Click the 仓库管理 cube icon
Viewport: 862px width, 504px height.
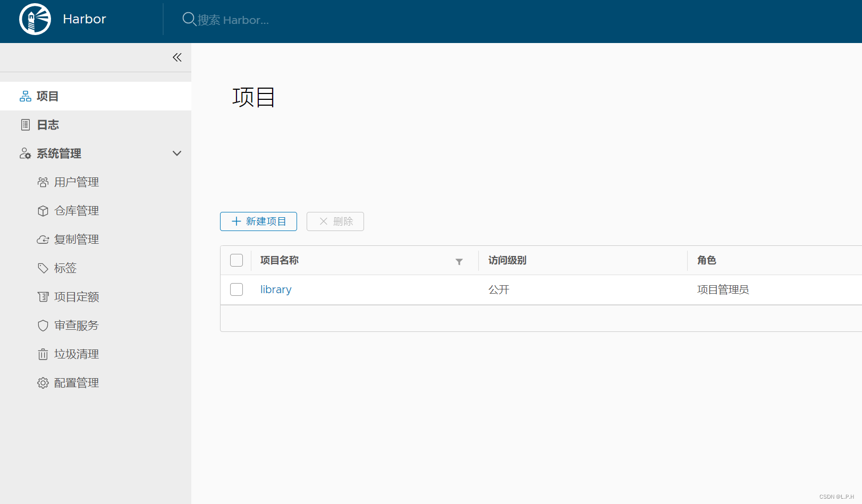(x=43, y=211)
